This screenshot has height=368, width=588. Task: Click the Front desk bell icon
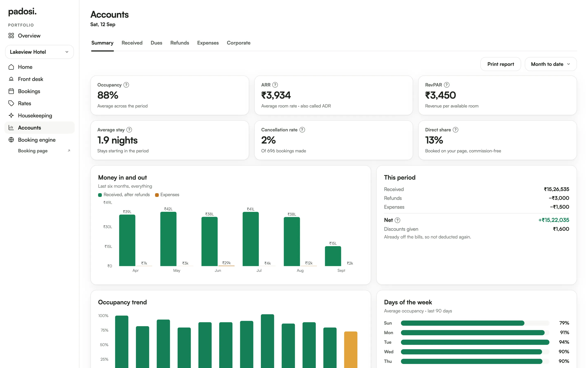click(11, 79)
